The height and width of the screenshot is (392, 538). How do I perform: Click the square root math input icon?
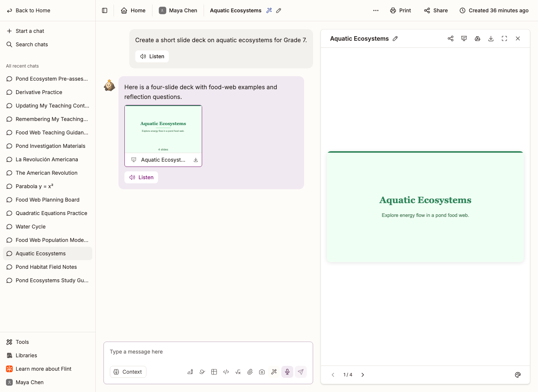click(238, 372)
